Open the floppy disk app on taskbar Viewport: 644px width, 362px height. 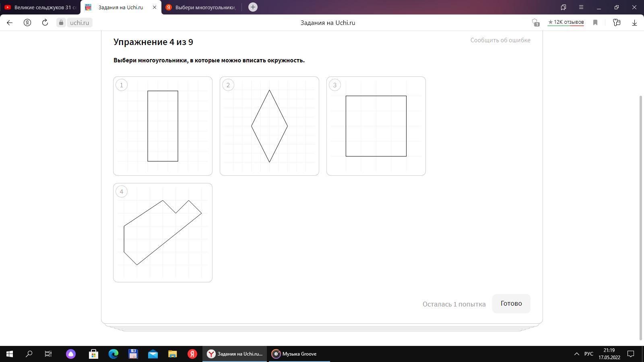(x=133, y=354)
